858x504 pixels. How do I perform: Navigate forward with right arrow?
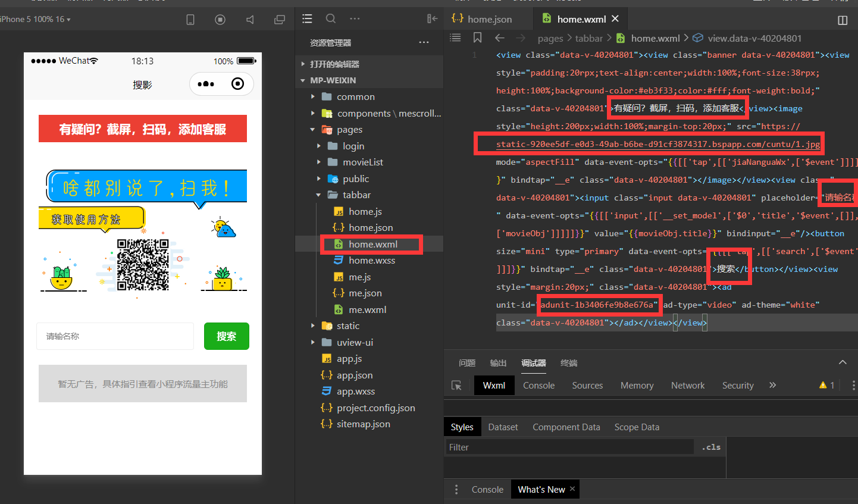(521, 38)
